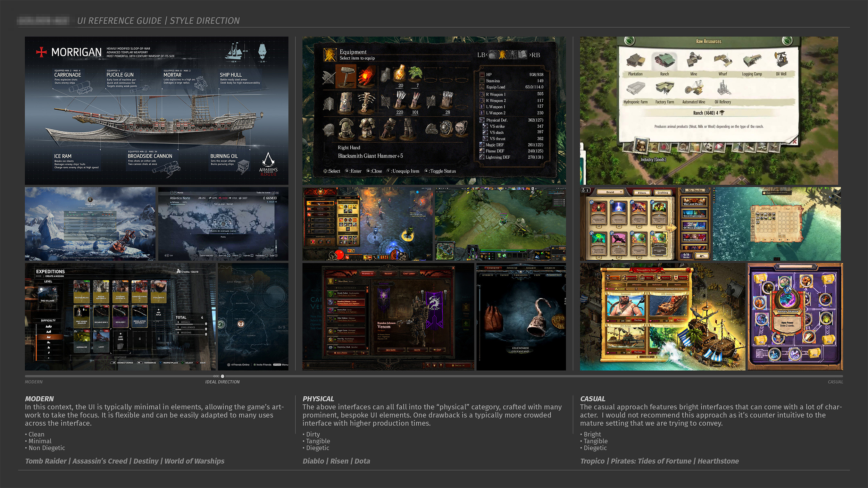868x488 pixels.
Task: Click the Burning Oil label
Action: (224, 156)
